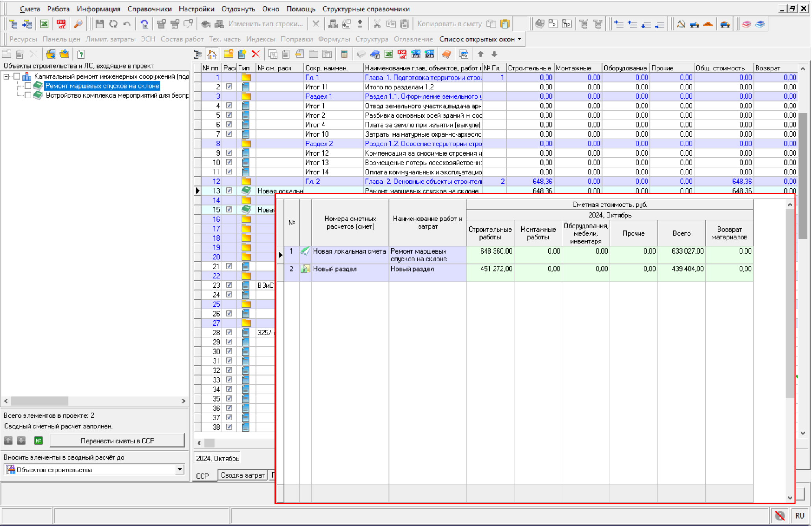Click the left panel horizontal scrollbar thumb
Image resolution: width=812 pixels, height=526 pixels.
tap(39, 401)
